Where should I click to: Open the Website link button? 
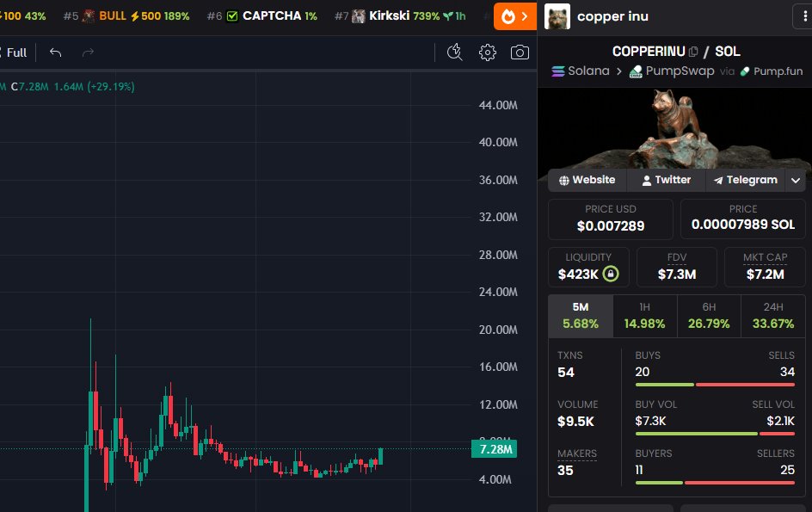[587, 180]
